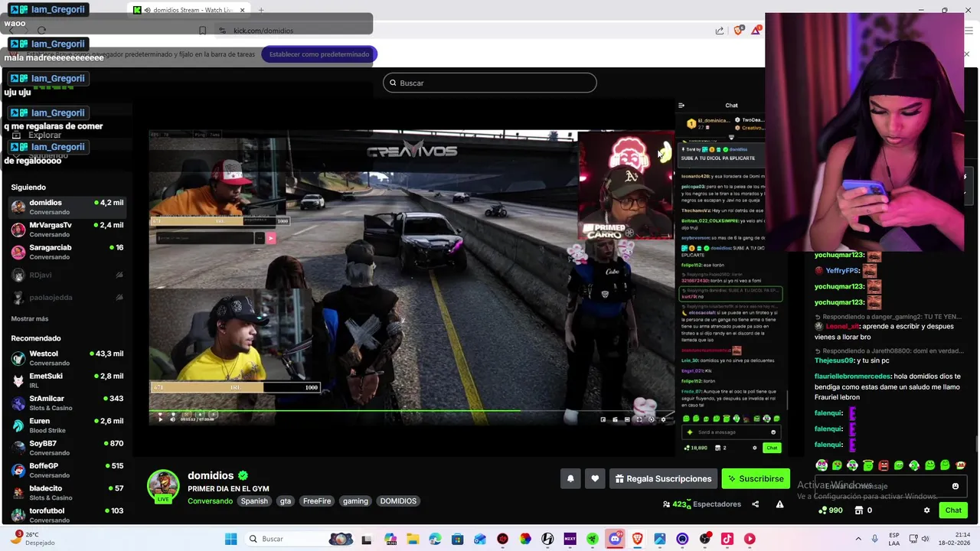This screenshot has width=980, height=551.
Task: Open the chat settings gear icon
Action: [x=926, y=510]
